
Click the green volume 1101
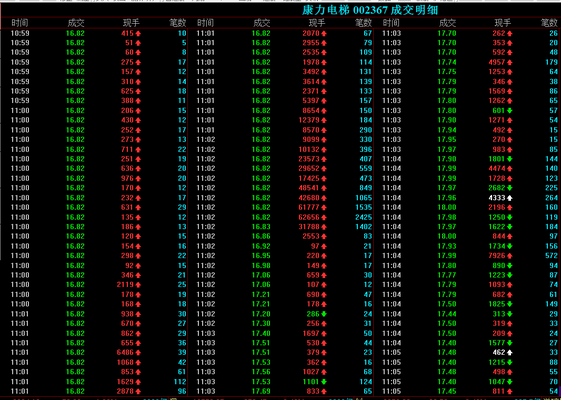click(311, 381)
